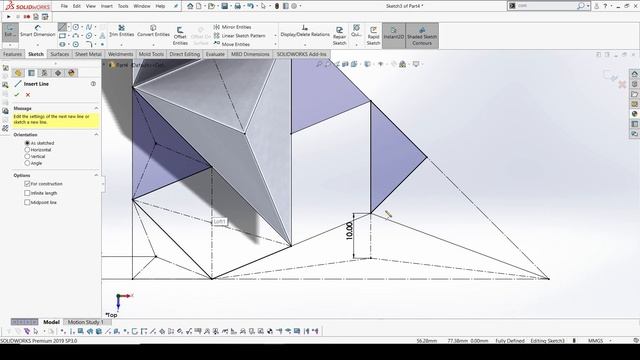Expand Display/Delete Relations dropdown arrow
This screenshot has width=640, height=360.
[305, 44]
